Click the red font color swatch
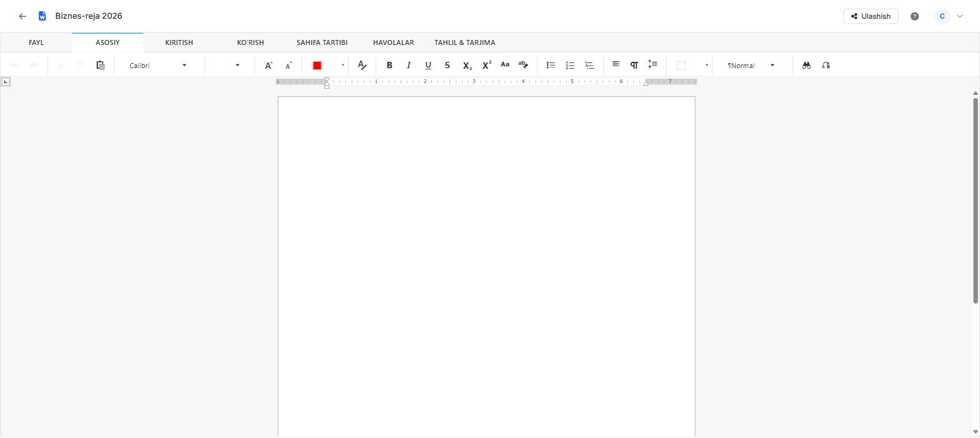980x438 pixels. point(317,65)
